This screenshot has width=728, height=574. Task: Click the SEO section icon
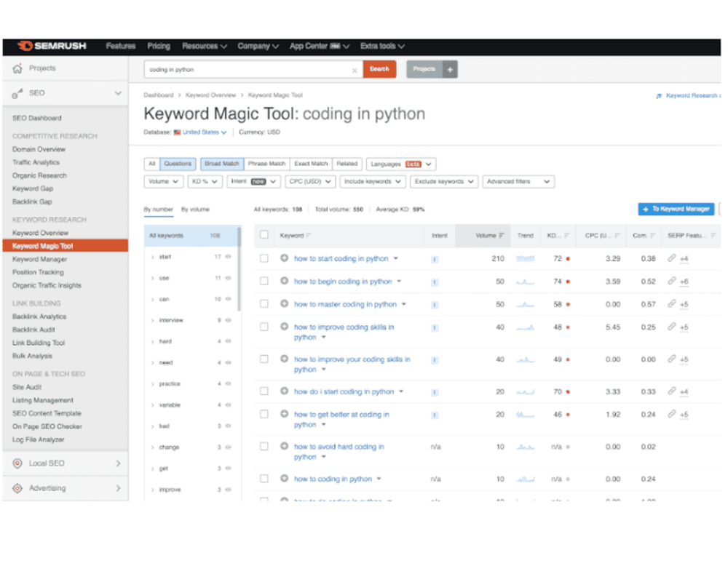point(17,93)
